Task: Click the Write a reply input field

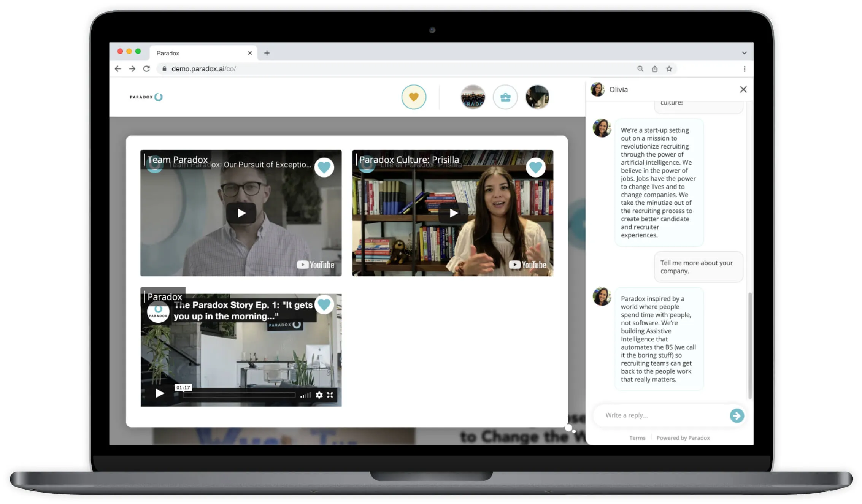Action: 662,415
